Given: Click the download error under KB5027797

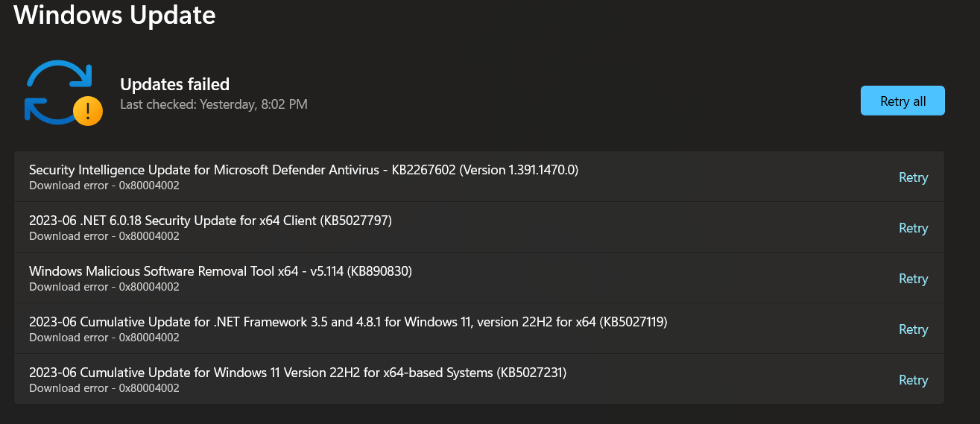Looking at the screenshot, I should click(x=104, y=236).
